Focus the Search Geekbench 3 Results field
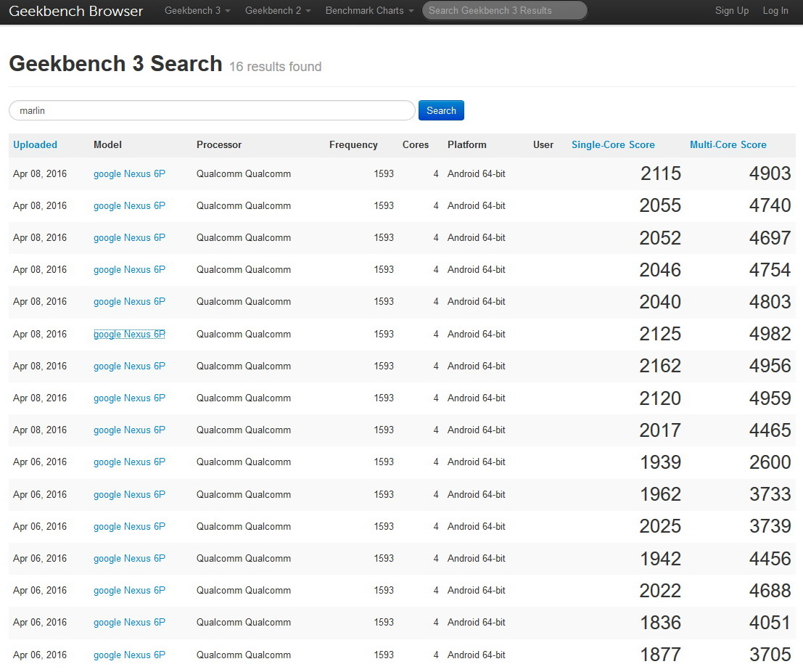Viewport: 803px width, 672px height. (504, 11)
